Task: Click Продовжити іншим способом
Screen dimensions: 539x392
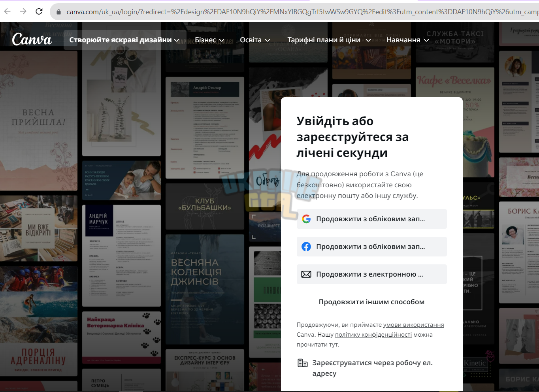Action: [x=372, y=302]
